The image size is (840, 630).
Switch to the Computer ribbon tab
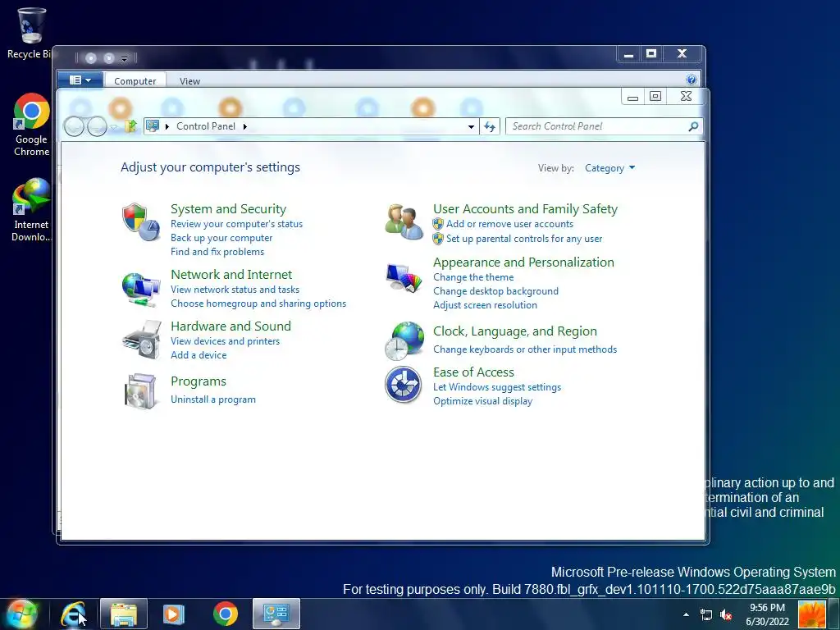(135, 81)
